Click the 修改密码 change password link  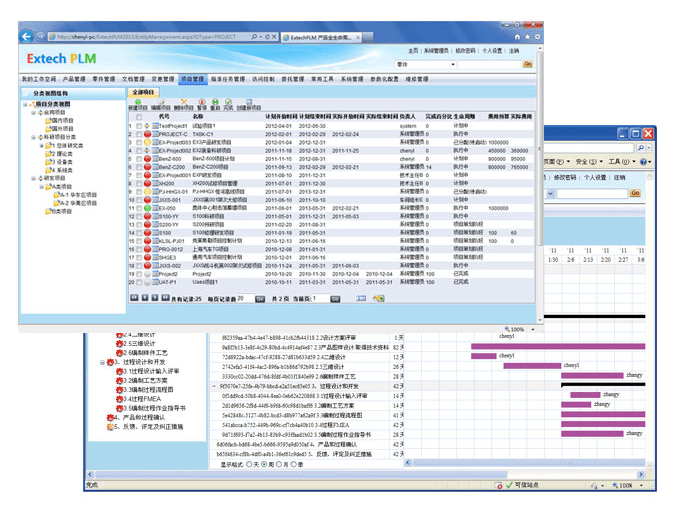click(465, 51)
